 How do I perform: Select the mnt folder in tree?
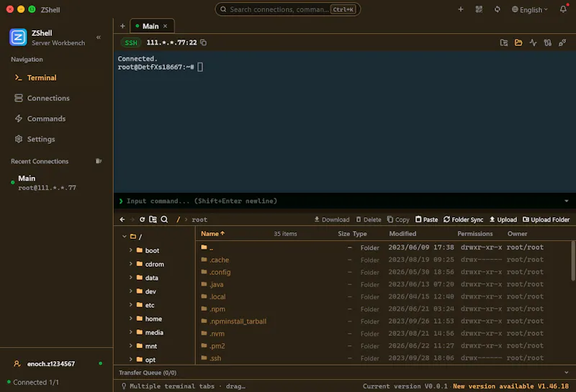pyautogui.click(x=150, y=346)
